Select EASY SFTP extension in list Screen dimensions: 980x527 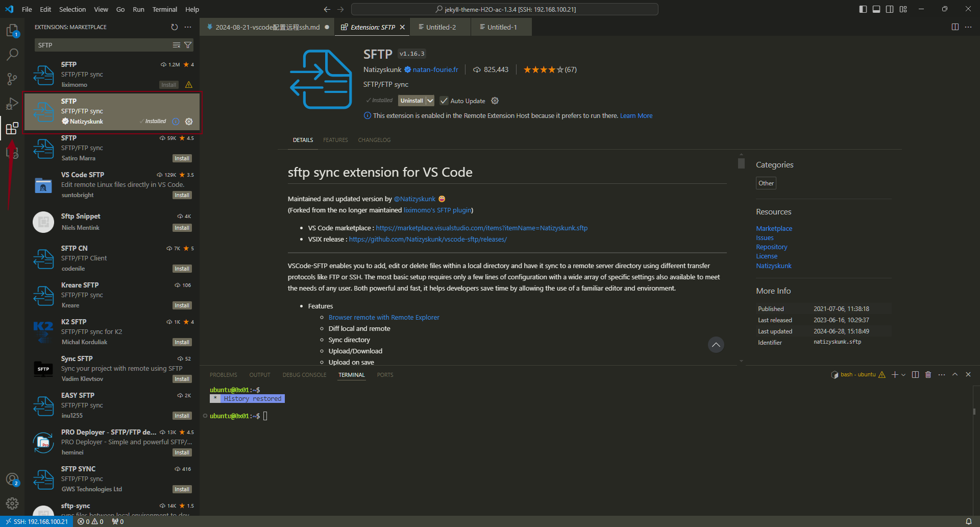pos(112,405)
